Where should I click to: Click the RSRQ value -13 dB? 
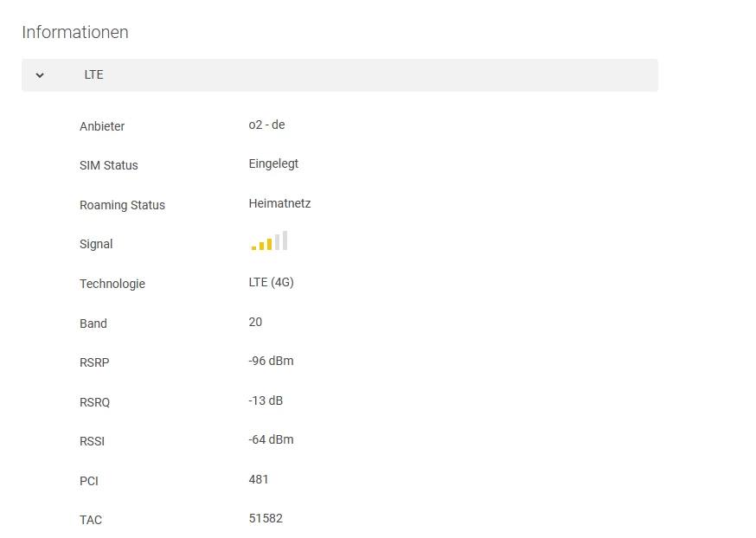tap(266, 400)
